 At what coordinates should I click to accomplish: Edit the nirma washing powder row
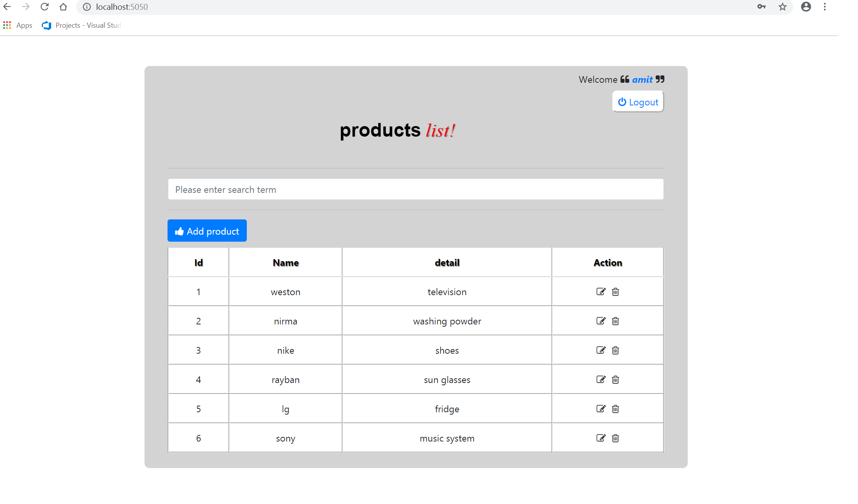[601, 321]
